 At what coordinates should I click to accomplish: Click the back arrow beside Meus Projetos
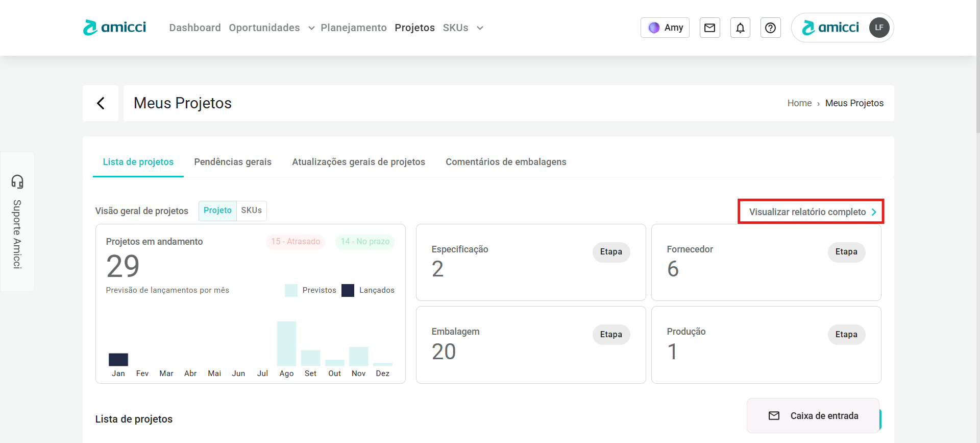point(101,103)
